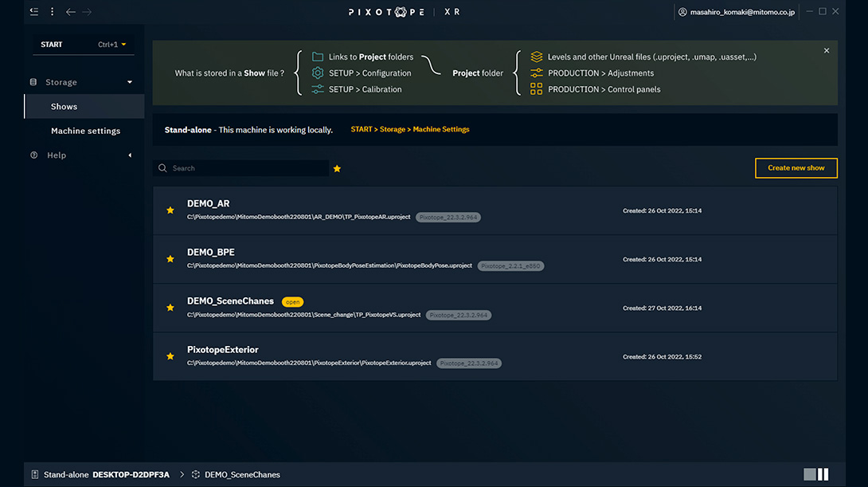The image size is (868, 487).
Task: Open the PixotopeExterior show
Action: pos(222,350)
